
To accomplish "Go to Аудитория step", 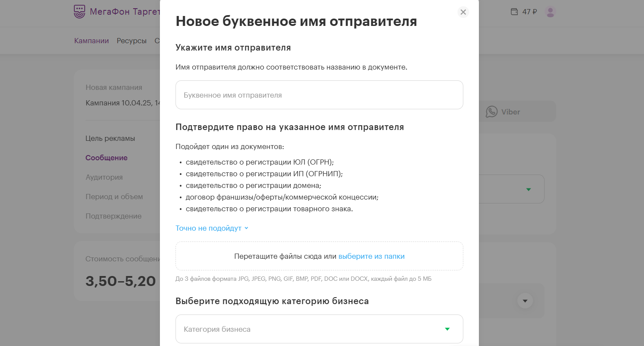I will [x=104, y=177].
